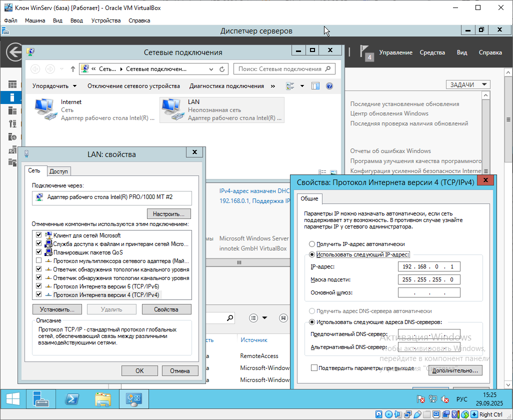This screenshot has height=420, width=513.
Task: Click the muted speaker tray icon
Action: point(445,399)
